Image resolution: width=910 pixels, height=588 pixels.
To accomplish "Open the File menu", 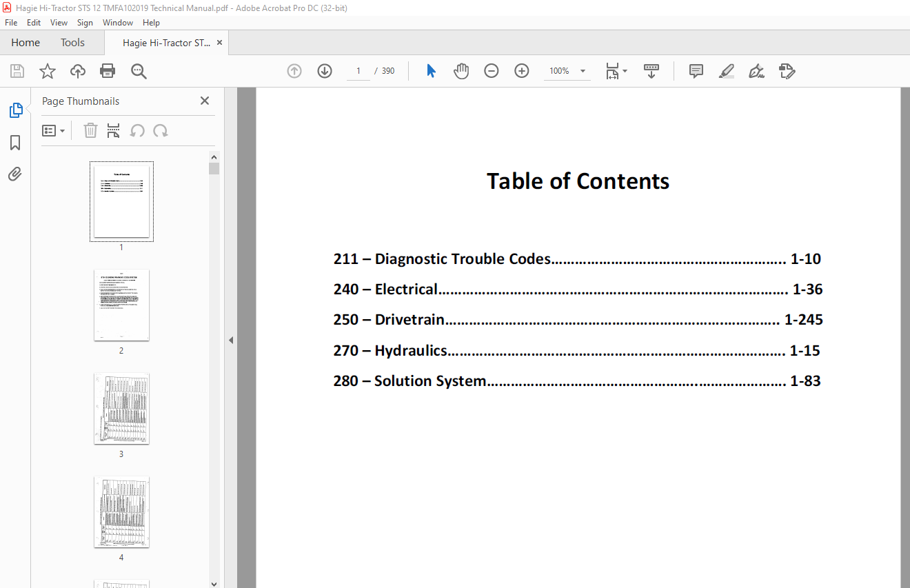I will tap(11, 23).
